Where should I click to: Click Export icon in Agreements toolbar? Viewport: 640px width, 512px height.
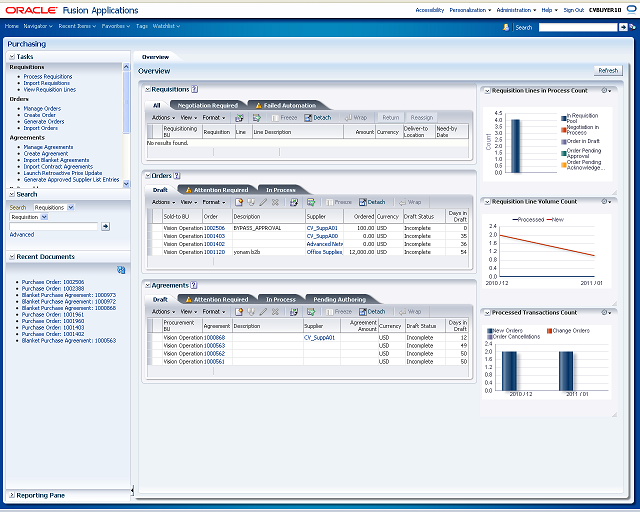click(x=311, y=312)
